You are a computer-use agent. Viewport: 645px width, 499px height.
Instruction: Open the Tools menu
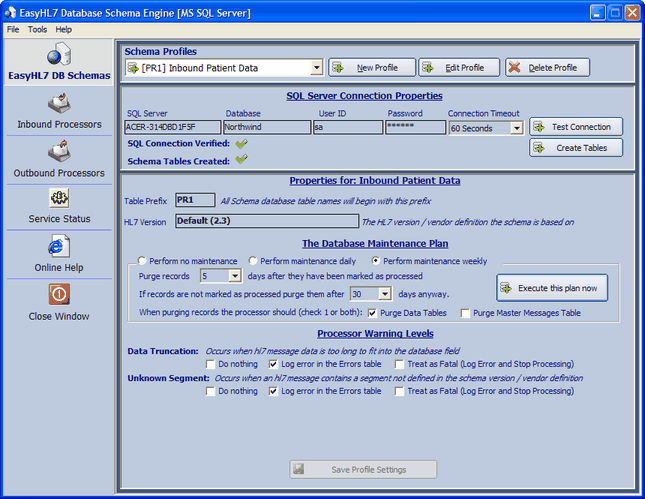[x=37, y=29]
